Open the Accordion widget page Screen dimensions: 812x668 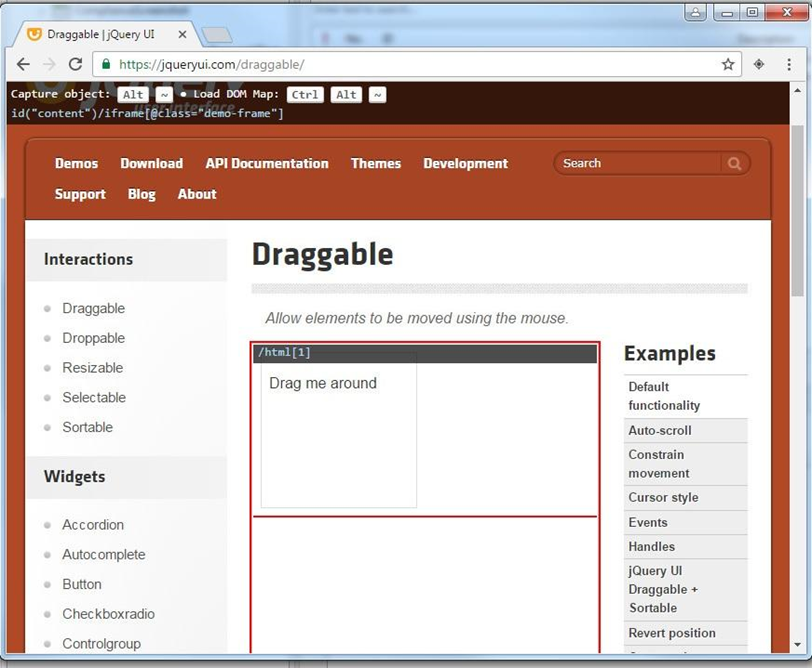tap(93, 525)
